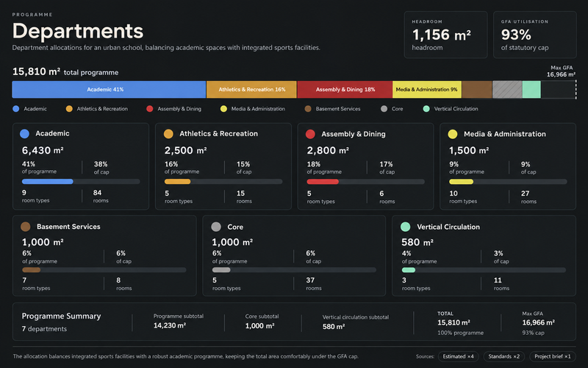
Task: Select the red Assembly & Dining 18% segment
Action: [x=345, y=89]
